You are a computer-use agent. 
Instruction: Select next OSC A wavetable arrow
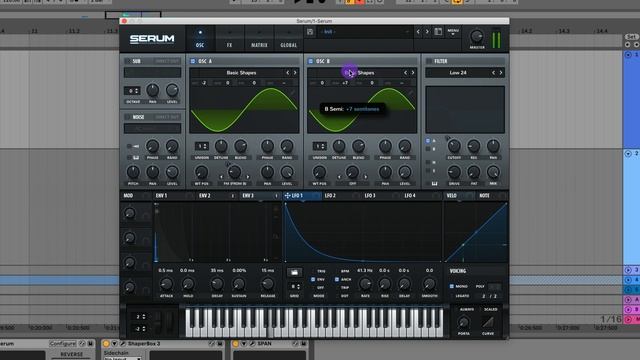coord(295,73)
